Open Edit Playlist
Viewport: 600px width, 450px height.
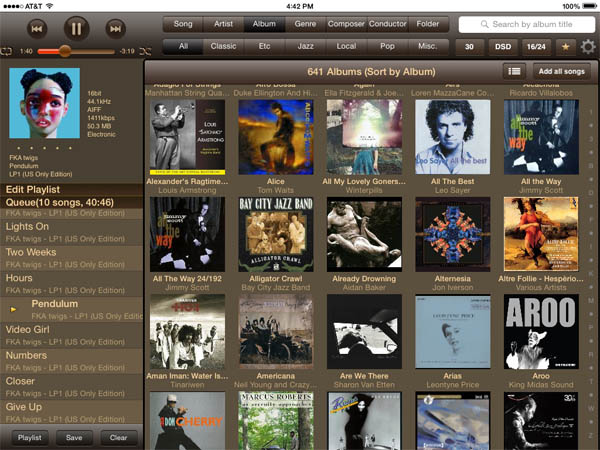point(72,189)
